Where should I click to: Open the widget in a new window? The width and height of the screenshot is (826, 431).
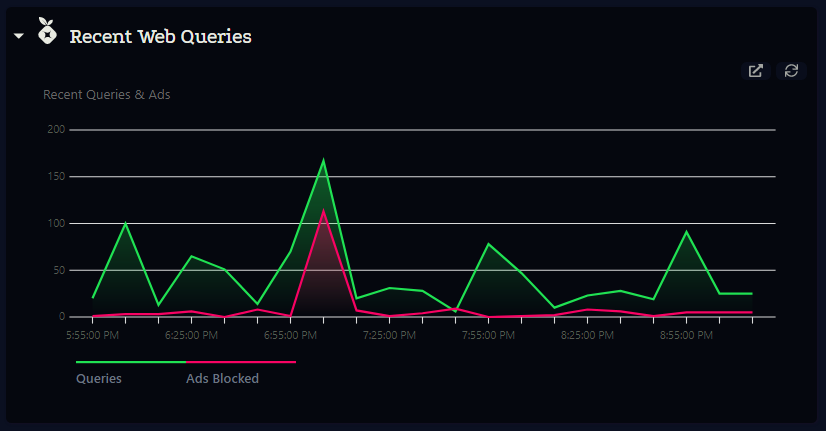[756, 71]
